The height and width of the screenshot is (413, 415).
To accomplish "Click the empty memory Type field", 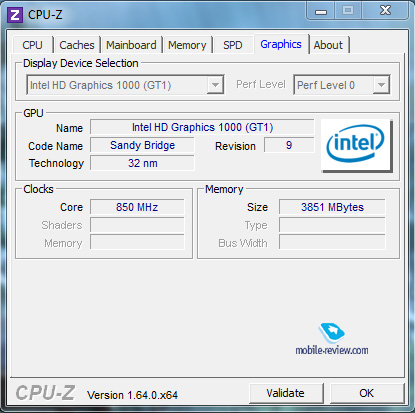I will [x=332, y=225].
